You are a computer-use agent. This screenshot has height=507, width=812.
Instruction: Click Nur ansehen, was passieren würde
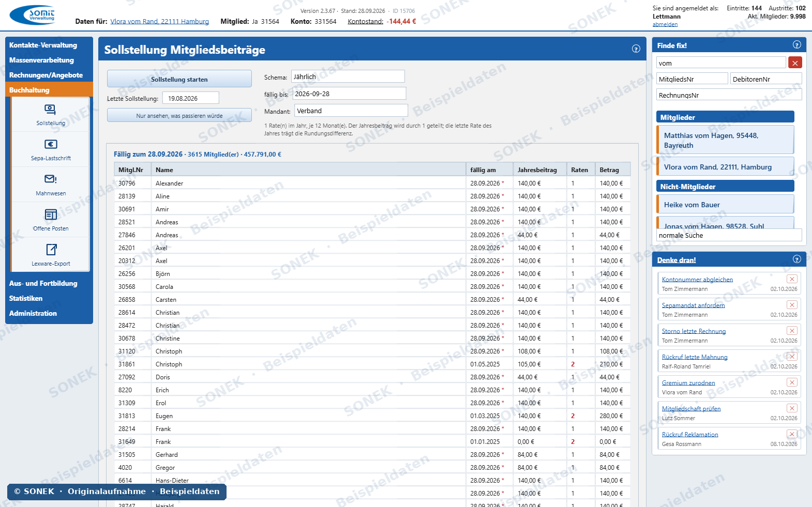[179, 115]
